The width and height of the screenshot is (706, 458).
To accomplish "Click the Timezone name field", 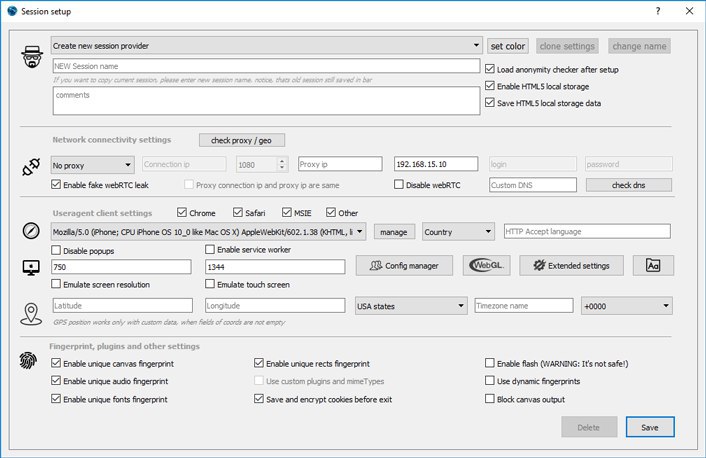I will point(524,305).
